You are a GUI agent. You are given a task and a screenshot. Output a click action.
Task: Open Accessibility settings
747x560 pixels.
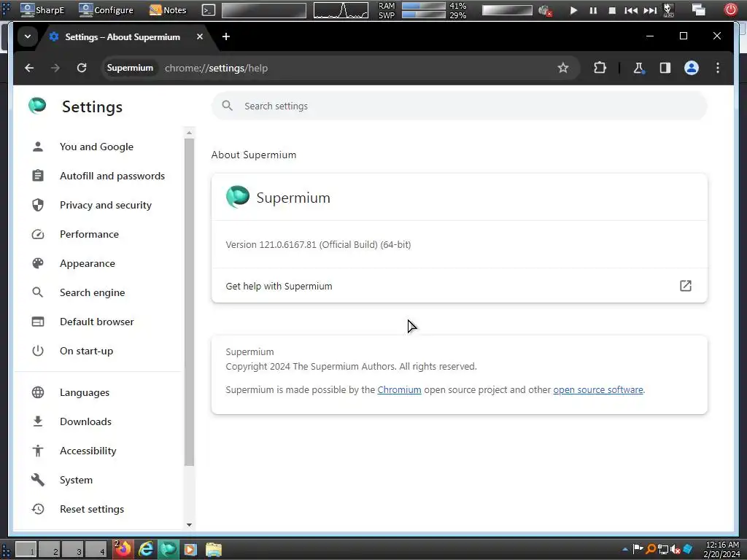[x=88, y=451]
